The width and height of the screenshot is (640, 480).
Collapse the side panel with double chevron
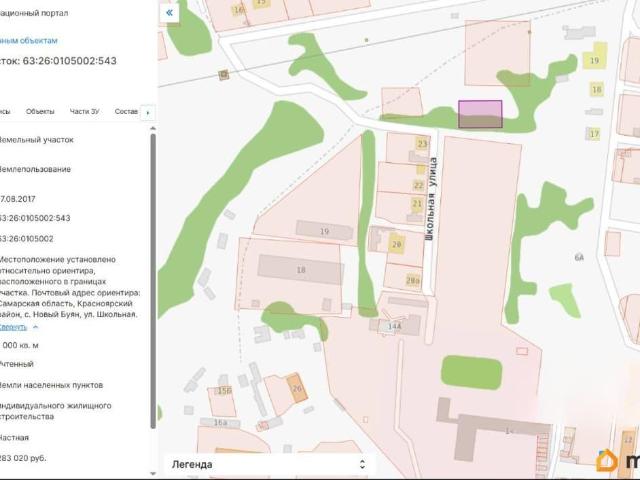169,13
